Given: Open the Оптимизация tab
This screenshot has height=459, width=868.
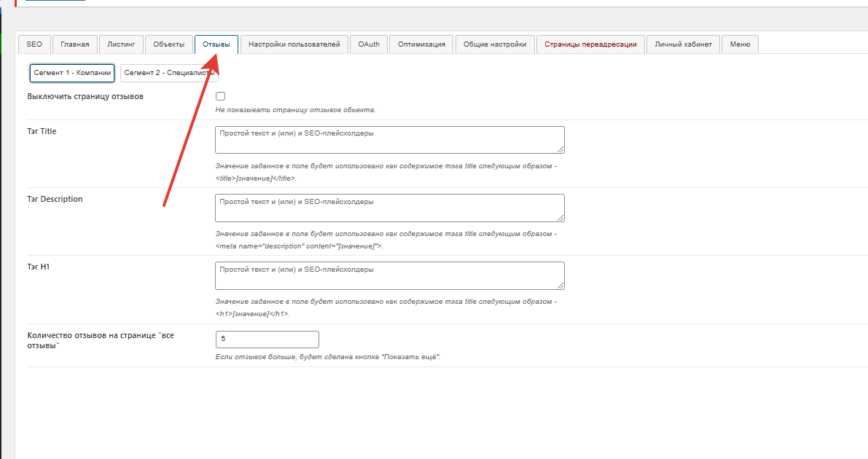Looking at the screenshot, I should point(421,44).
